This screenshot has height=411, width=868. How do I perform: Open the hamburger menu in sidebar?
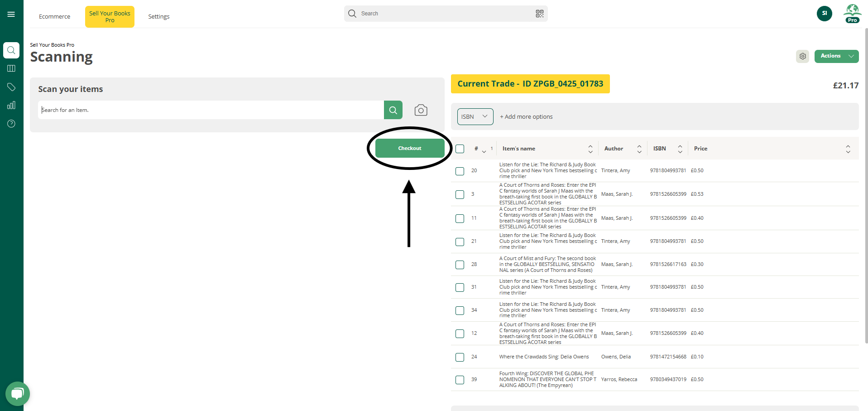coord(11,15)
